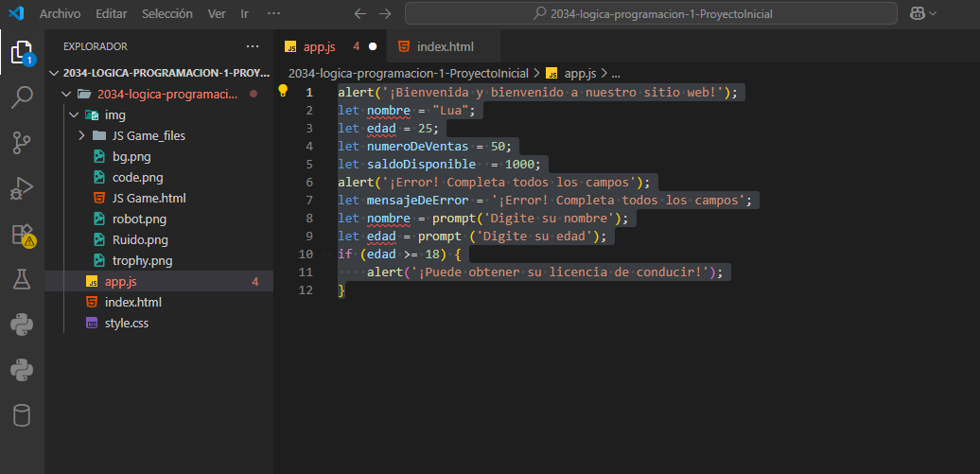Go back with the left arrow
This screenshot has height=474, width=980.
(x=360, y=13)
